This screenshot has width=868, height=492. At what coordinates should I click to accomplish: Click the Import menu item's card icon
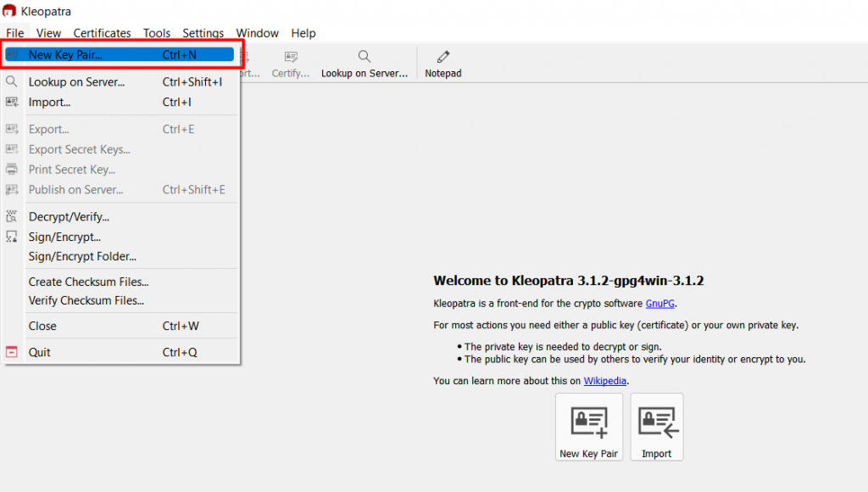click(12, 102)
